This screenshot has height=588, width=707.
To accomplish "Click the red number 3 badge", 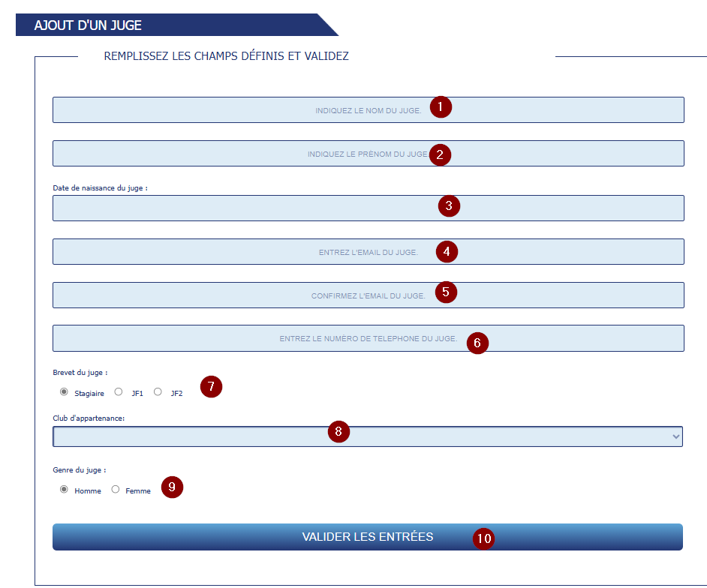I will [x=449, y=206].
